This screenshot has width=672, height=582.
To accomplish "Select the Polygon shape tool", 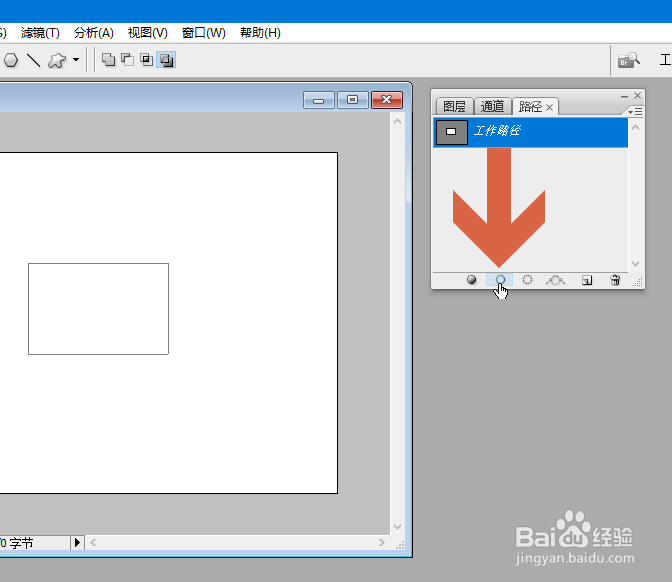I will 11,60.
